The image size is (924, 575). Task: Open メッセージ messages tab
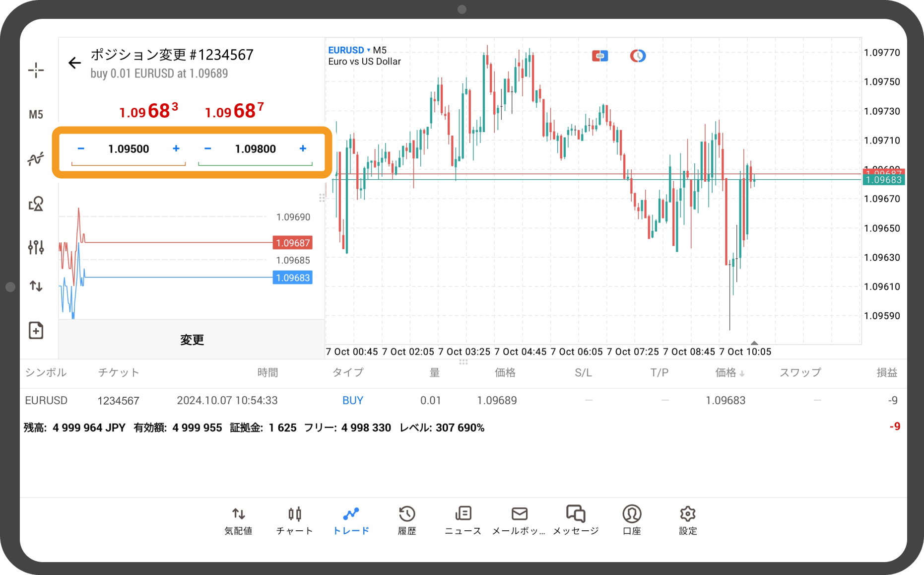(576, 521)
